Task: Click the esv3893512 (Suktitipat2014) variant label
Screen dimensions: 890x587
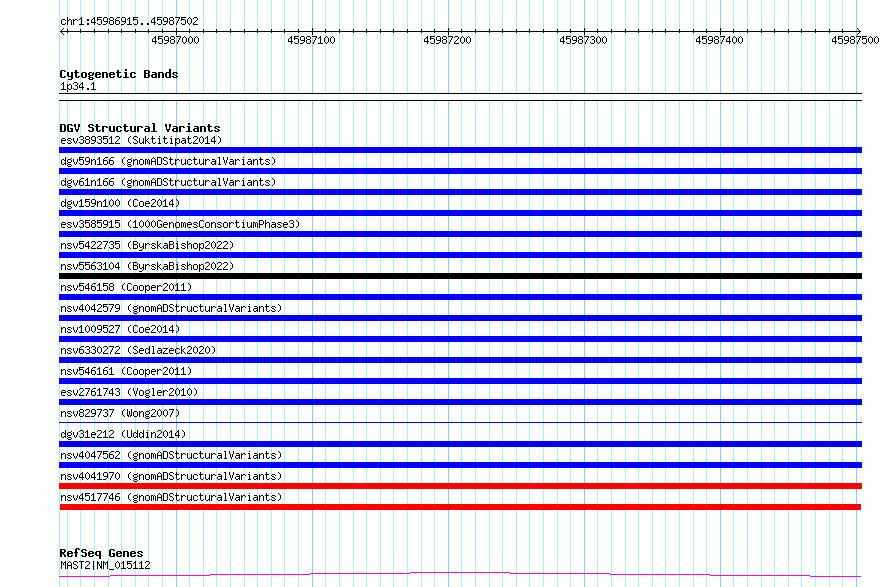Action: (141, 140)
